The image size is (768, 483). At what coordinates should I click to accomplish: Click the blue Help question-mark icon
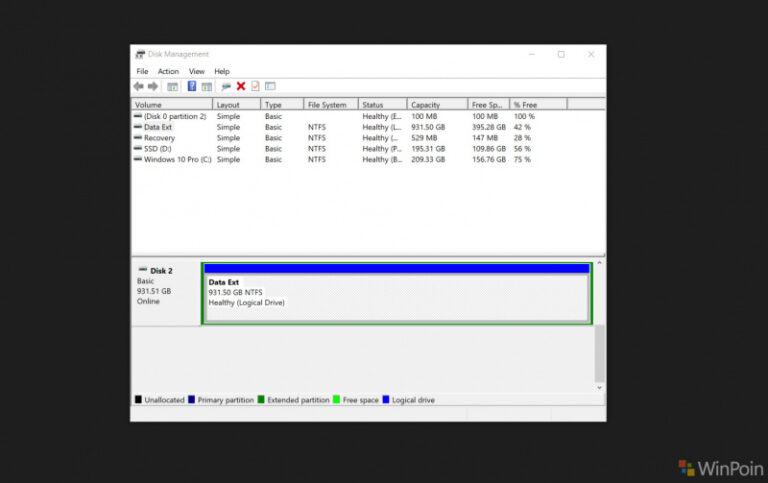192,87
